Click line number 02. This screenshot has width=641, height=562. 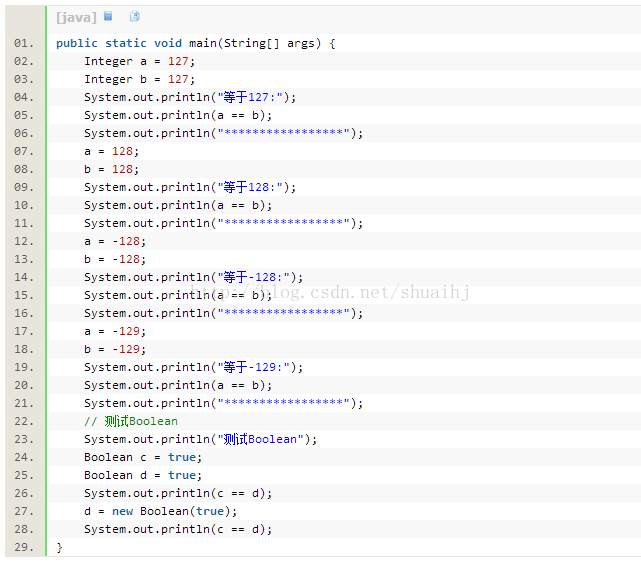click(24, 61)
